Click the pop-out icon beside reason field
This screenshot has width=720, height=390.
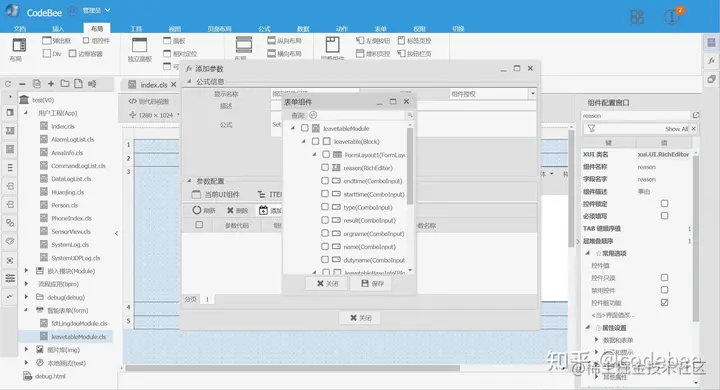(x=696, y=115)
